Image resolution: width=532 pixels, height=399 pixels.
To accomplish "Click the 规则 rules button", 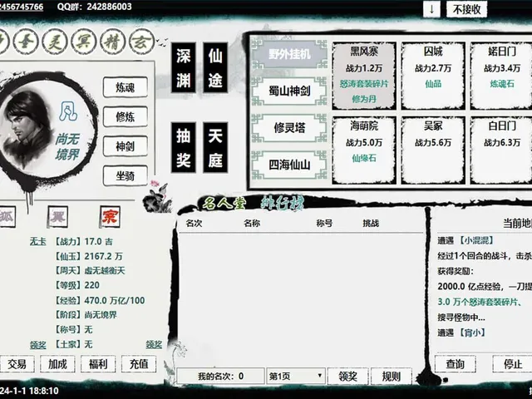I will 392,376.
